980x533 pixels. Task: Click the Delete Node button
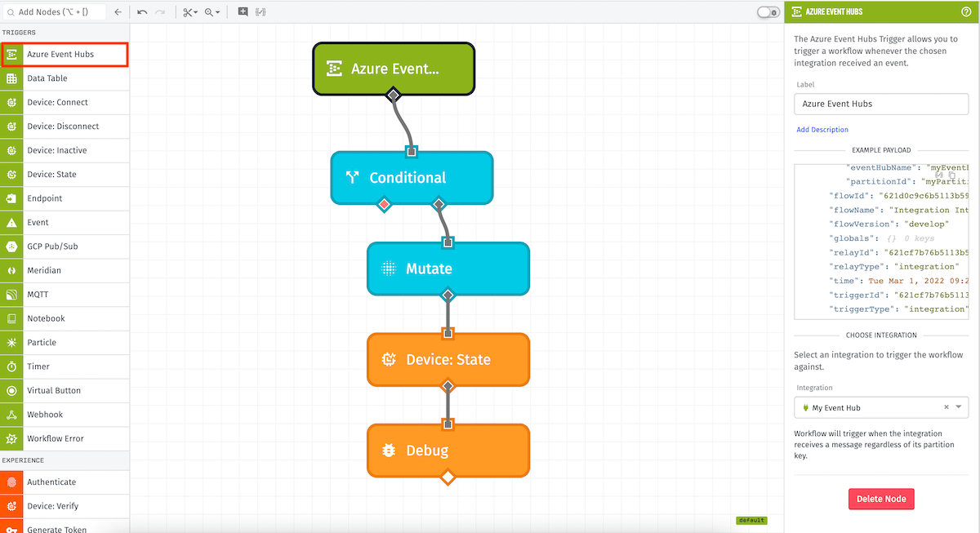click(881, 499)
